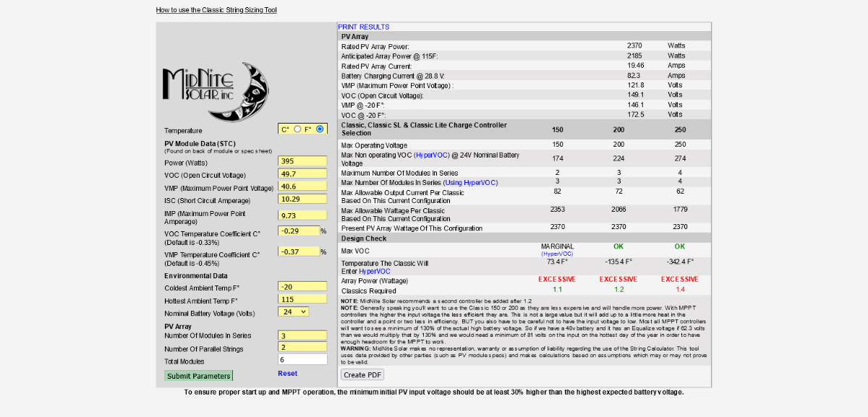Click the Number Of Parallel Strings field
The height and width of the screenshot is (417, 868).
(x=303, y=348)
